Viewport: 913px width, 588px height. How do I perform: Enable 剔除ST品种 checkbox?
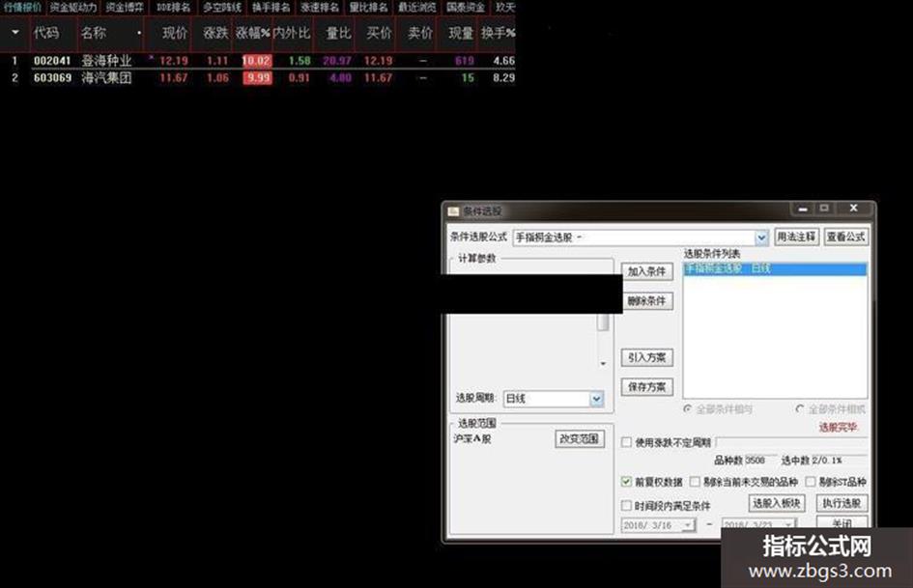[811, 482]
